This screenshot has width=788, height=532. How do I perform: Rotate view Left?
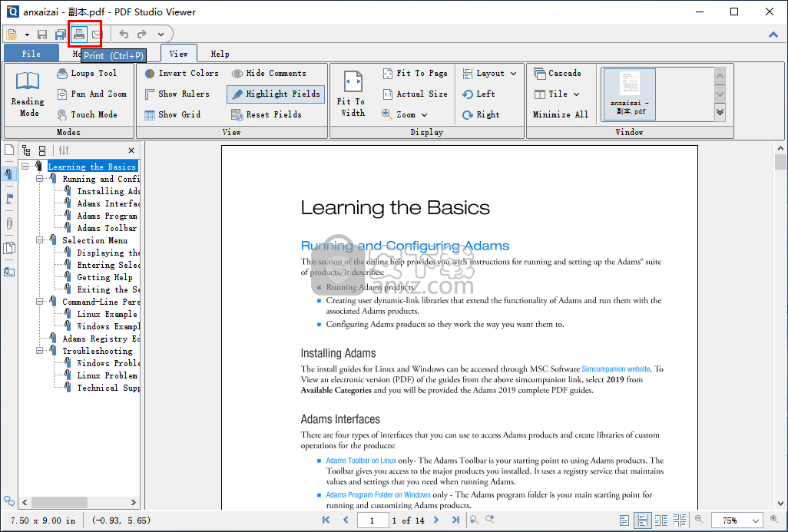tap(479, 94)
